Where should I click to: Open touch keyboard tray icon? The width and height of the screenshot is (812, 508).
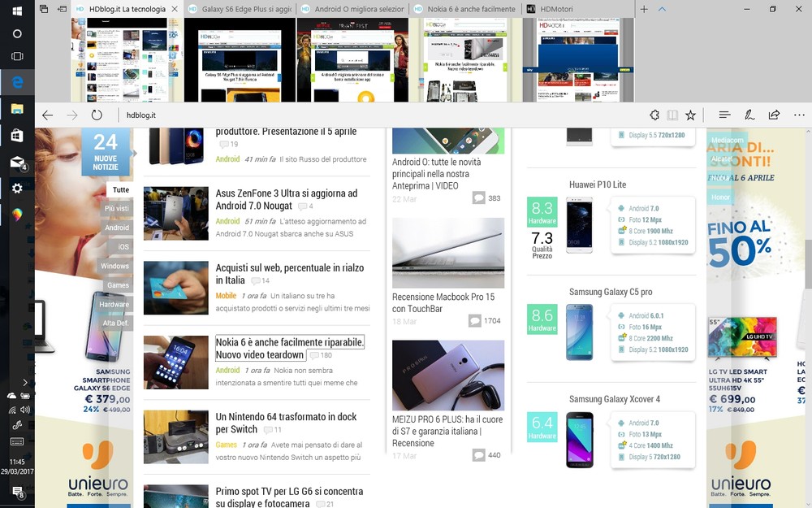17,441
